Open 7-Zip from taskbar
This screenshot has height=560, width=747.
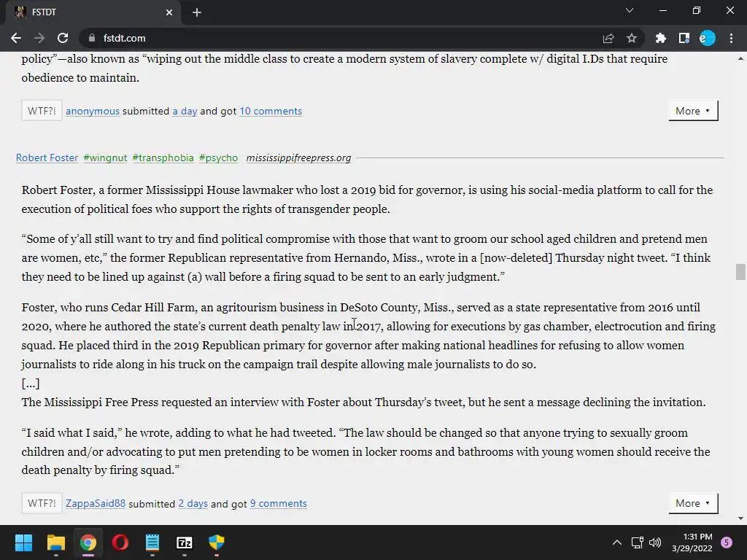185,542
